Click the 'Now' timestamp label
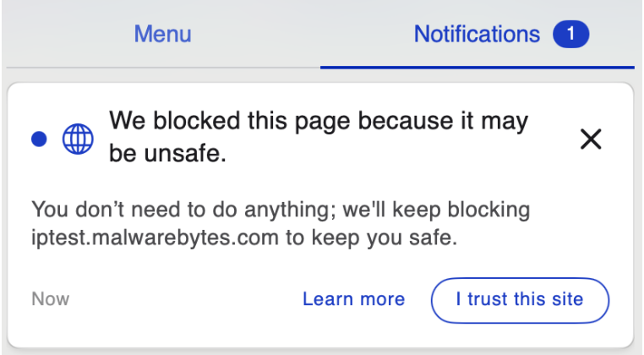The image size is (644, 355). click(x=51, y=299)
